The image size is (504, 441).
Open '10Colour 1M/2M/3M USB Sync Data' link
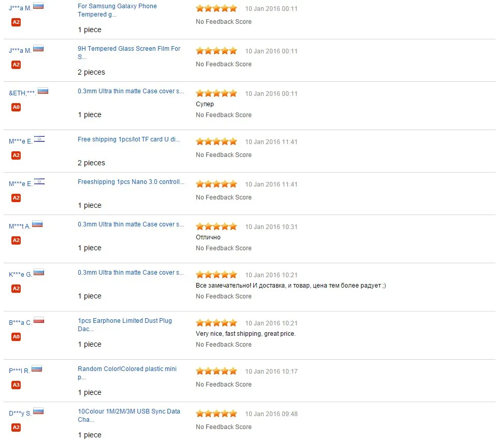pos(129,416)
